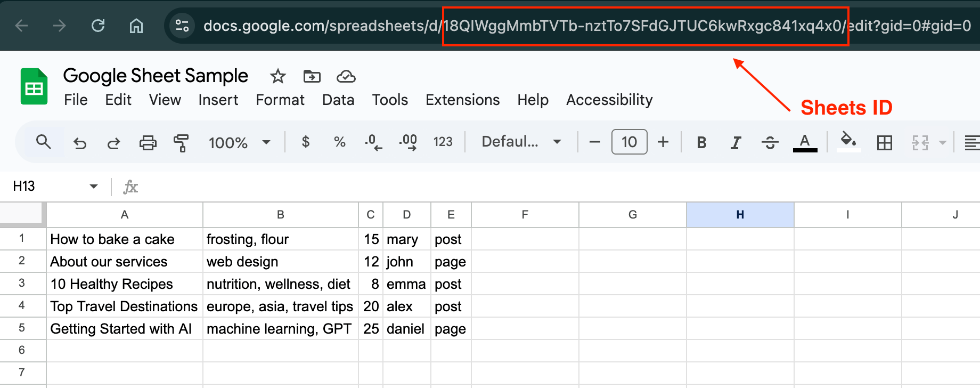Select column A header
The height and width of the screenshot is (388, 980).
(125, 214)
